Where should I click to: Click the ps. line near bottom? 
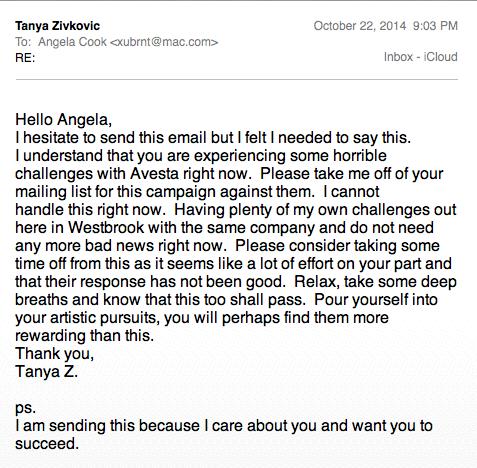click(25, 408)
